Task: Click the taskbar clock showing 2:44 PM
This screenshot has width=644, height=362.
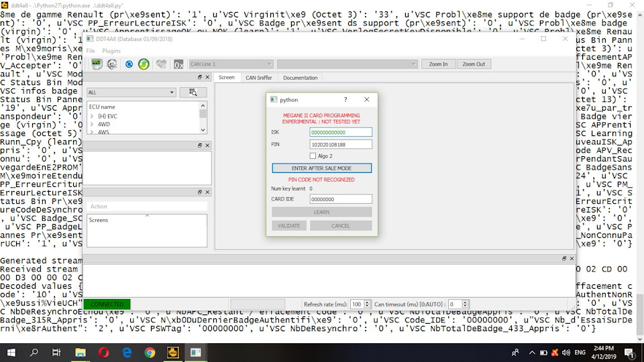Action: coord(604,353)
